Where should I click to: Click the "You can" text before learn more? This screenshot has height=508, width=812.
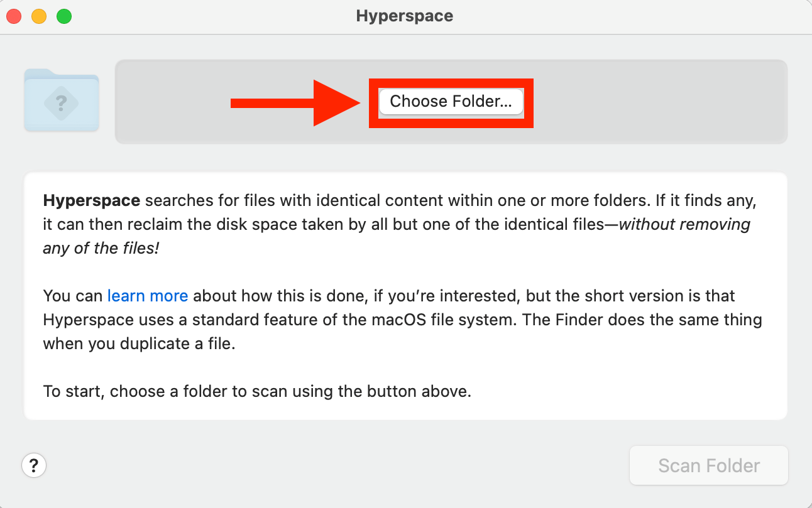pos(73,296)
